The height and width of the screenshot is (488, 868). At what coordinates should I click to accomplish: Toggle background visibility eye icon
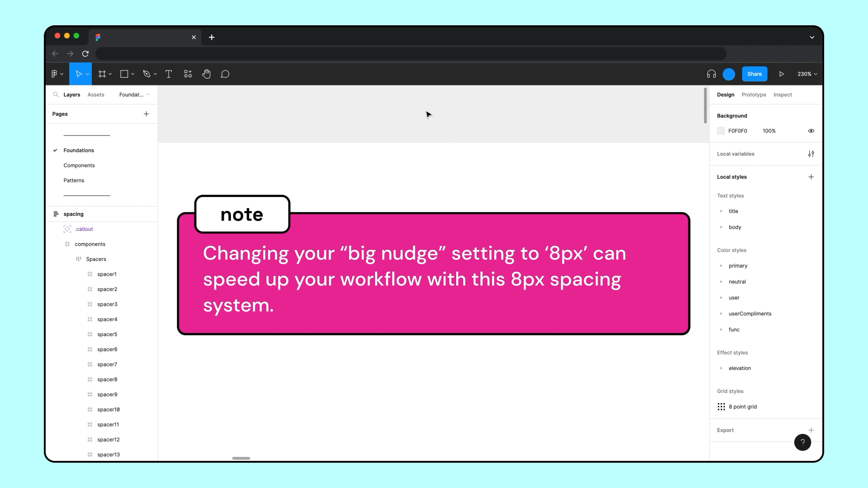[x=811, y=131]
